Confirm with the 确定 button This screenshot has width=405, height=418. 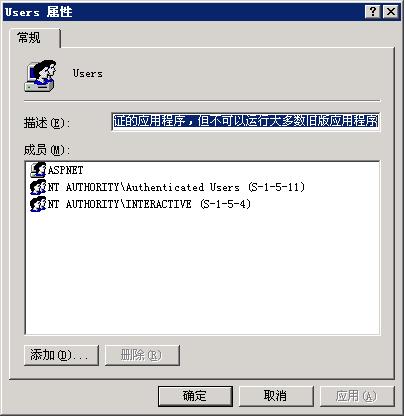[195, 396]
